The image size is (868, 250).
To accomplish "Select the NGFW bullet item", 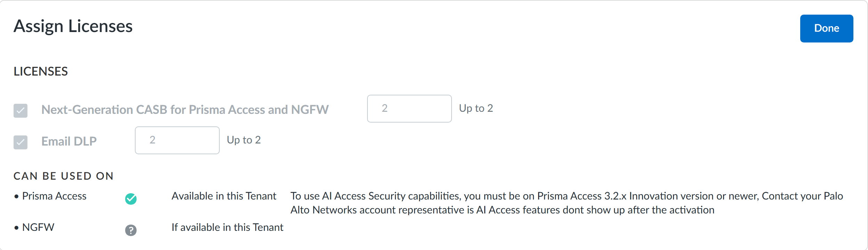I will point(38,227).
